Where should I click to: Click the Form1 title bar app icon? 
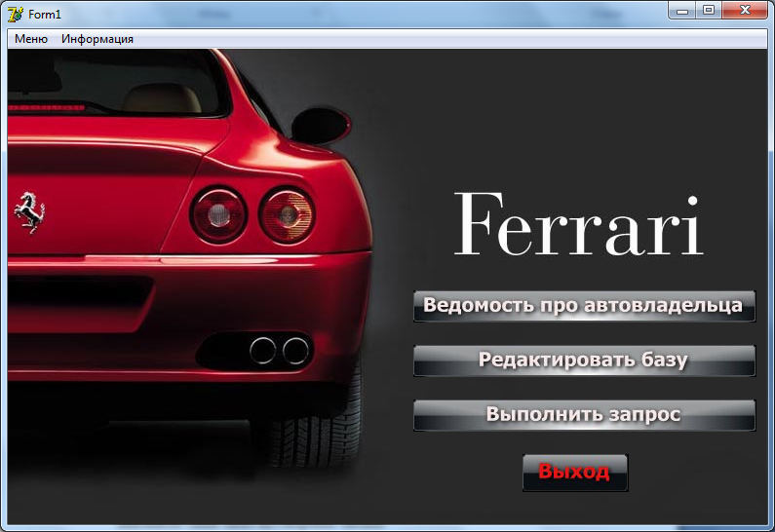coord(16,15)
